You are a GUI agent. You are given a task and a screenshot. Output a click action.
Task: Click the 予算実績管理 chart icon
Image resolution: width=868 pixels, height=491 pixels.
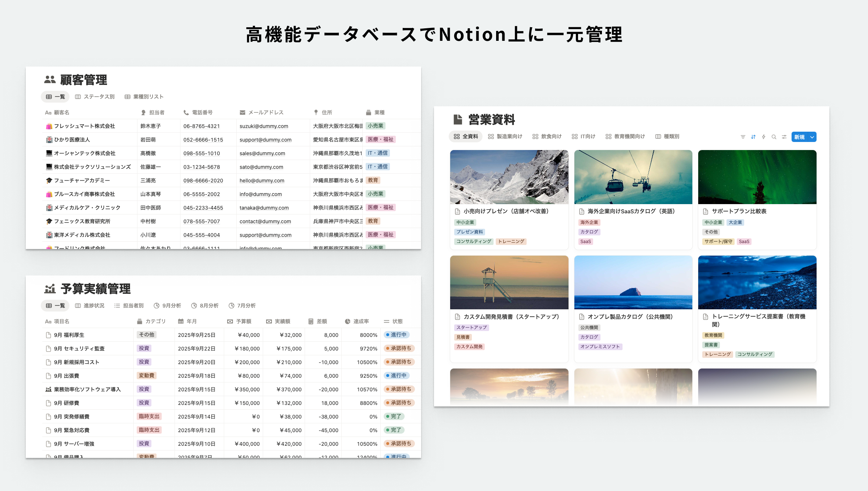point(50,289)
